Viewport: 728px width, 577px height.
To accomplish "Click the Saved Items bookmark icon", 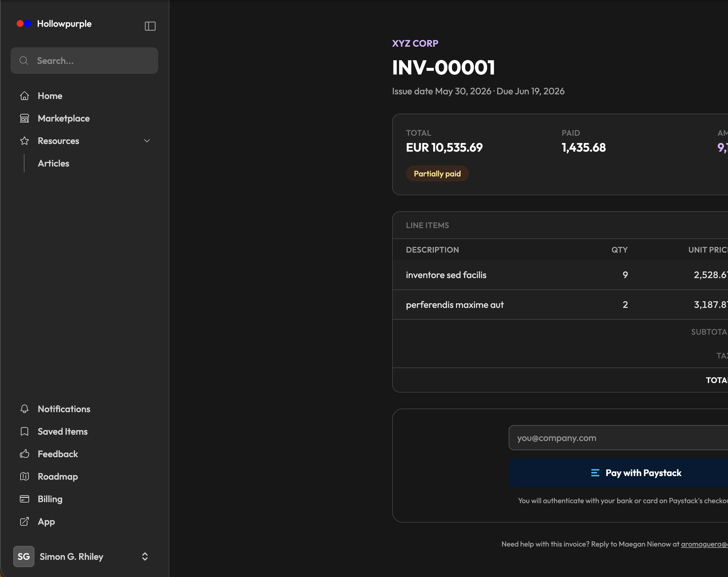I will [x=24, y=432].
